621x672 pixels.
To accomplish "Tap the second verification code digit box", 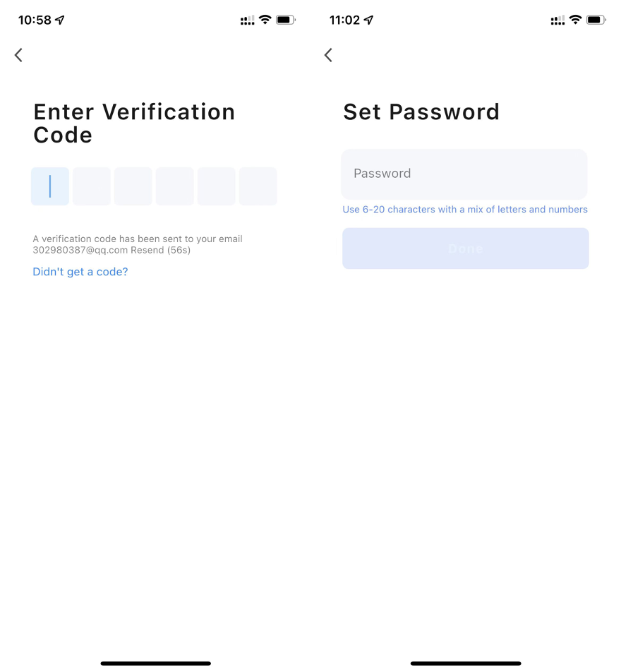I will [x=92, y=186].
